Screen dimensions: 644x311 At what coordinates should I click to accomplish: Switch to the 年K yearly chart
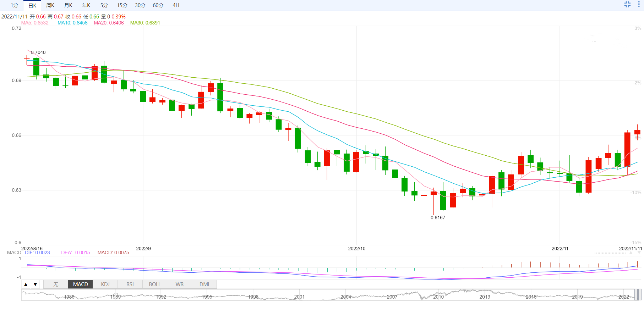[x=86, y=5]
